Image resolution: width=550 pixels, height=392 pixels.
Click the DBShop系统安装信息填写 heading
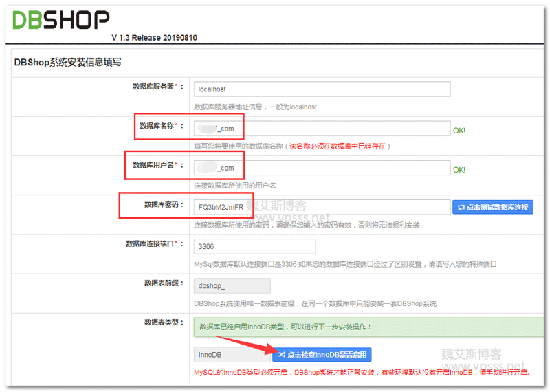[x=68, y=62]
